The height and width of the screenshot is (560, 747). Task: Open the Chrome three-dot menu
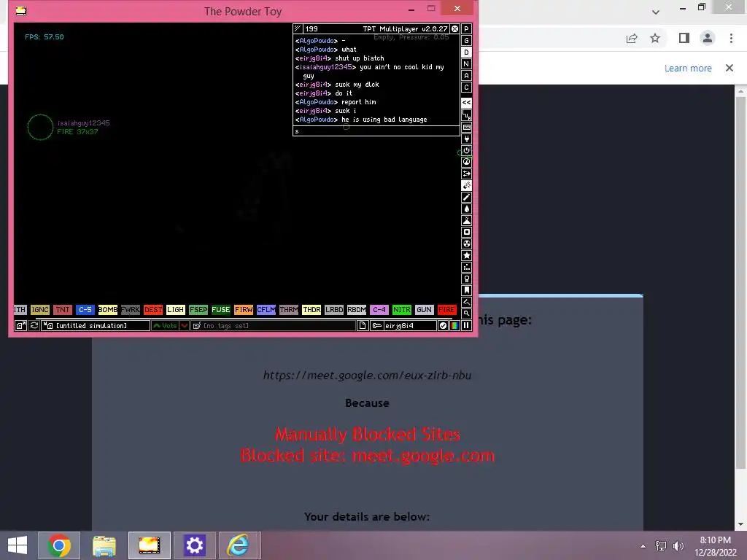click(731, 38)
